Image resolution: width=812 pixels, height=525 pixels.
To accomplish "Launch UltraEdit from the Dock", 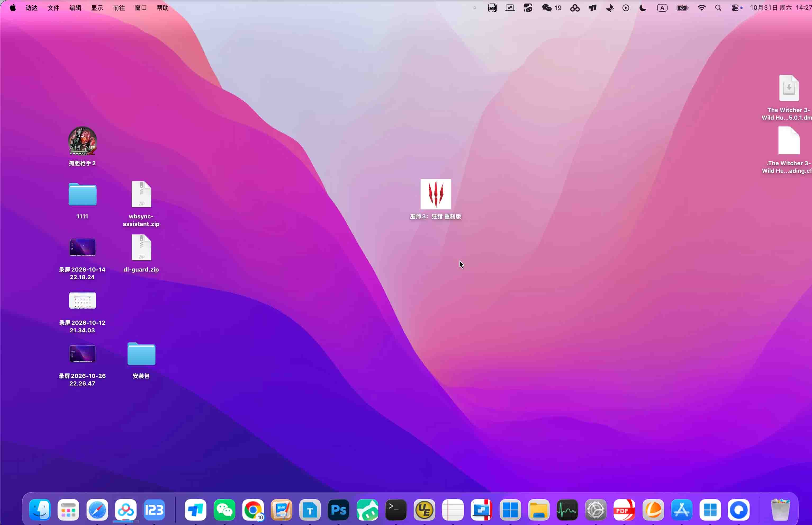I will click(x=424, y=510).
